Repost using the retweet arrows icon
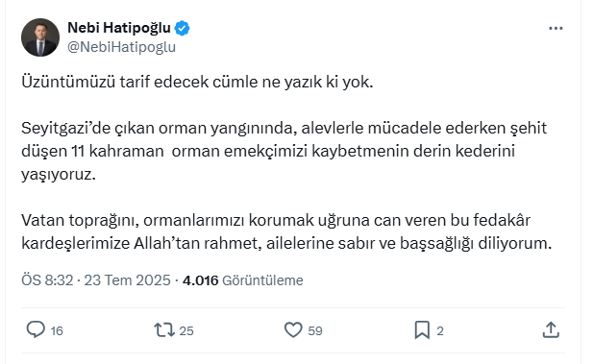Screen dimensions: 594x364 click(164, 330)
